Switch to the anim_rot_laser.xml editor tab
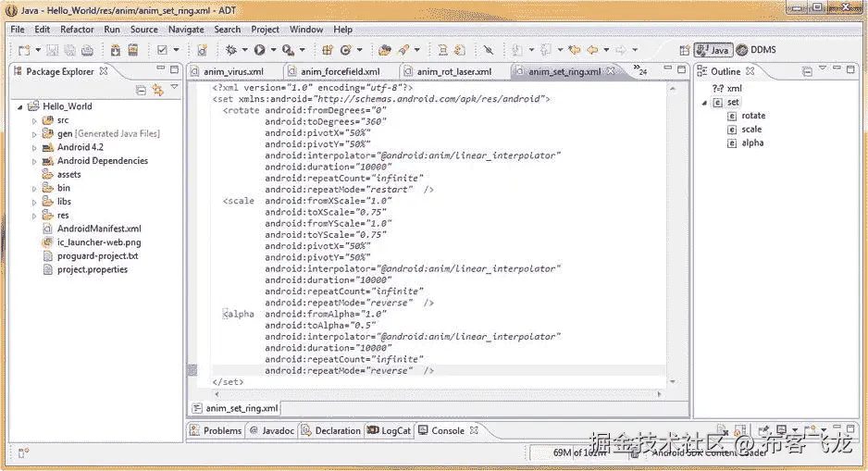Screen dimensions: 868x471 (x=454, y=71)
